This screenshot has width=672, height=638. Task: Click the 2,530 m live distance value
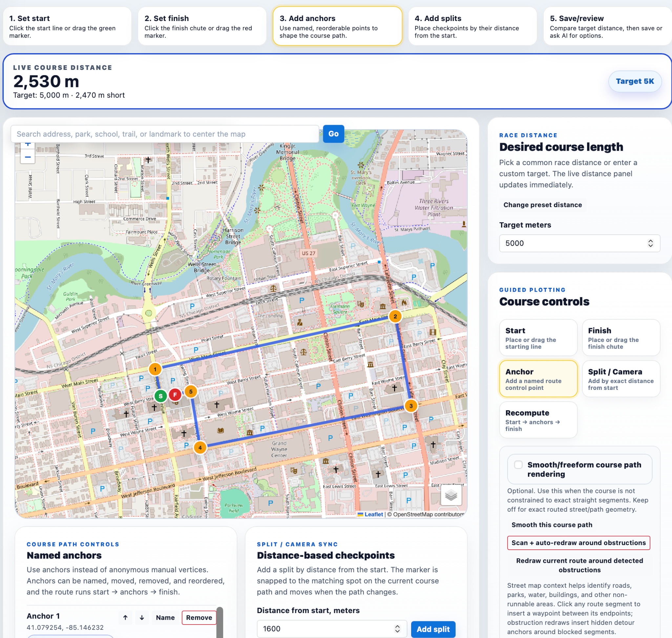(x=46, y=82)
